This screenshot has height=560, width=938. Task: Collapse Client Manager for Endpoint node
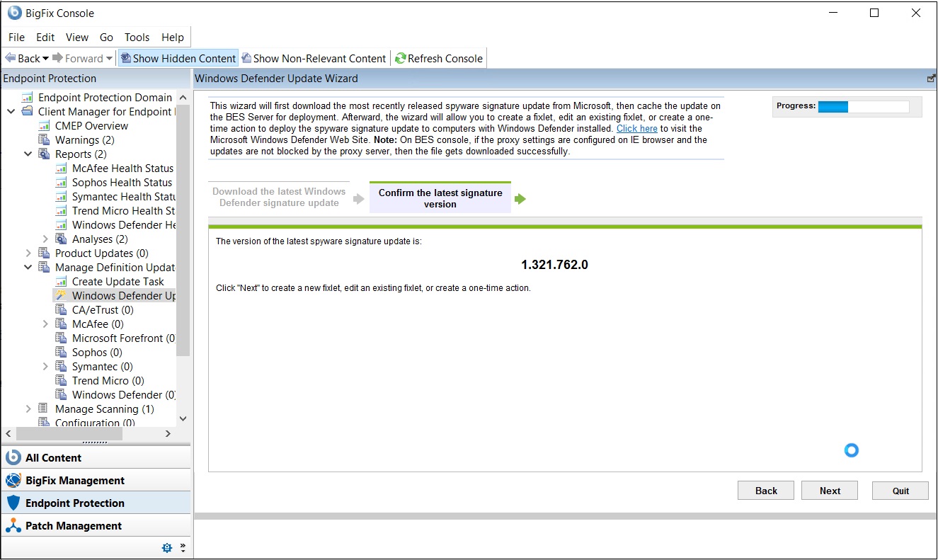[x=11, y=112]
